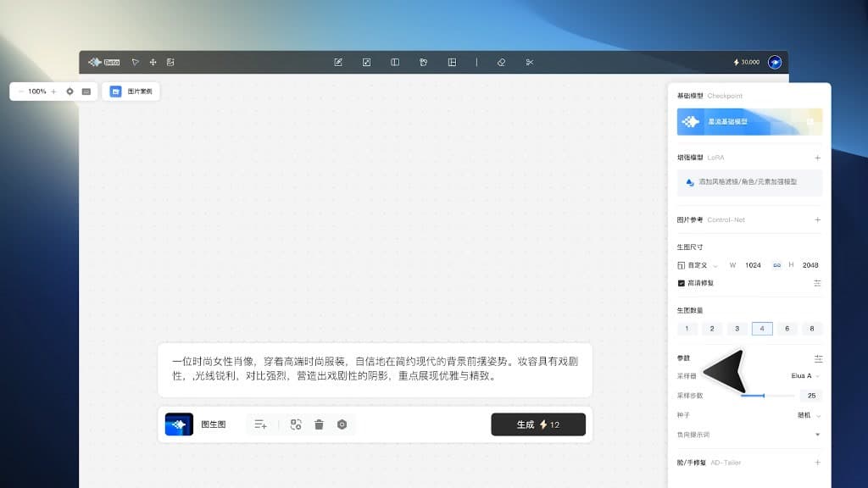
Task: Click the list view icon beside zoom
Action: (86, 91)
